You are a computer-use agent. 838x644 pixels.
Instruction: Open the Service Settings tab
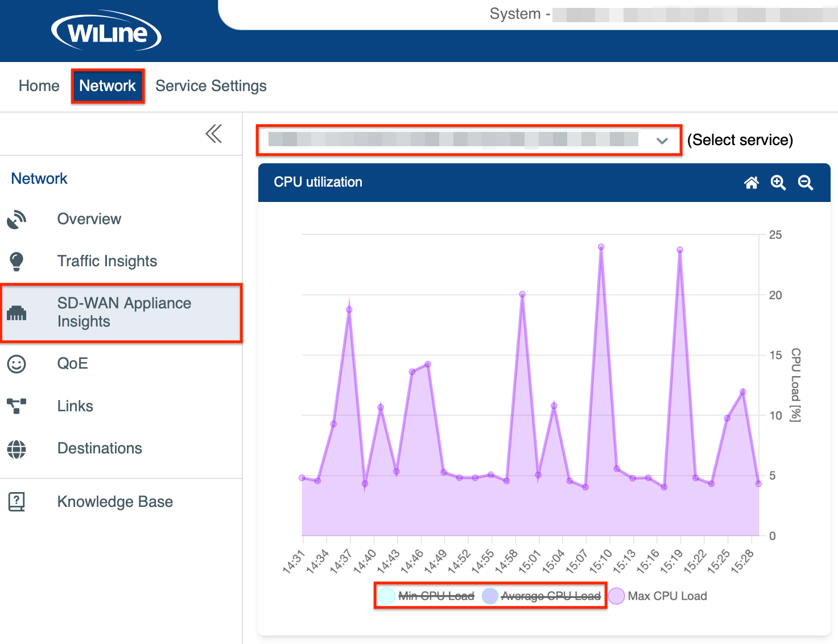tap(210, 86)
